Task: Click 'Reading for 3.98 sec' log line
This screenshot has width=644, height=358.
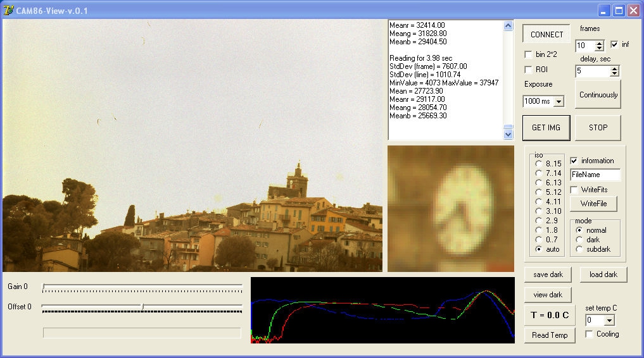Action: [x=420, y=58]
